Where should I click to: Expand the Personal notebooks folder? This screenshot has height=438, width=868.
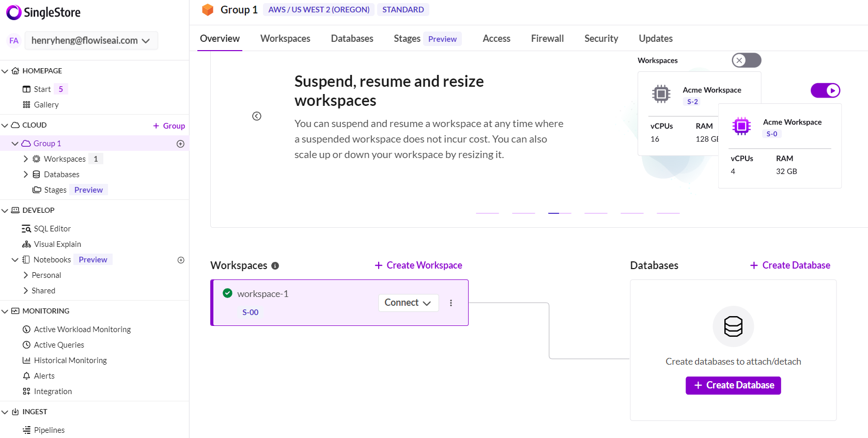(25, 275)
